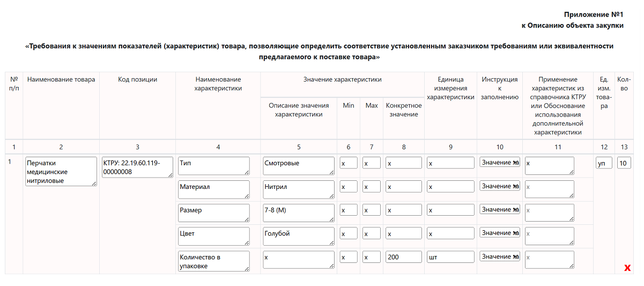Click the unit field containing 'шт'
The height and width of the screenshot is (286, 644).
pyautogui.click(x=450, y=256)
